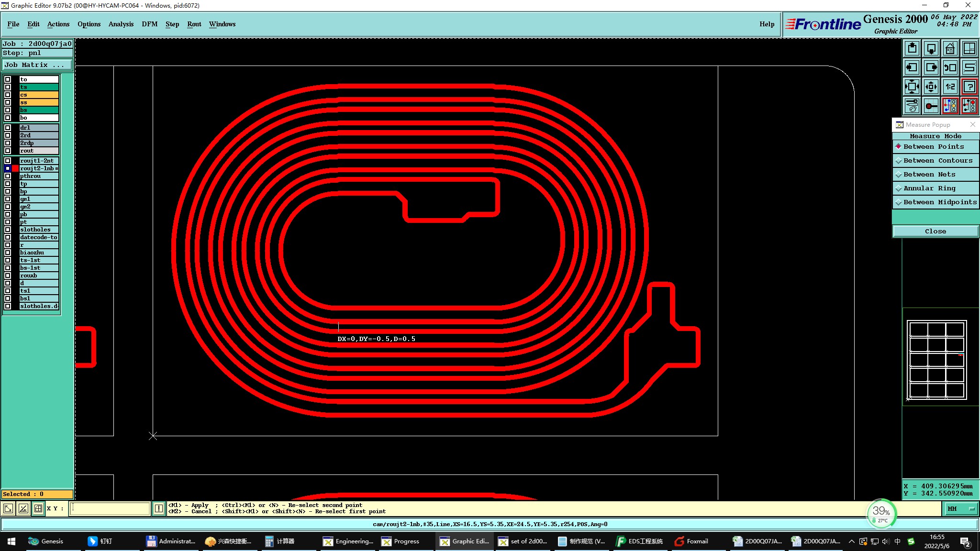Open the MM units dropdown
Viewport: 980px width, 551px height.
961,508
